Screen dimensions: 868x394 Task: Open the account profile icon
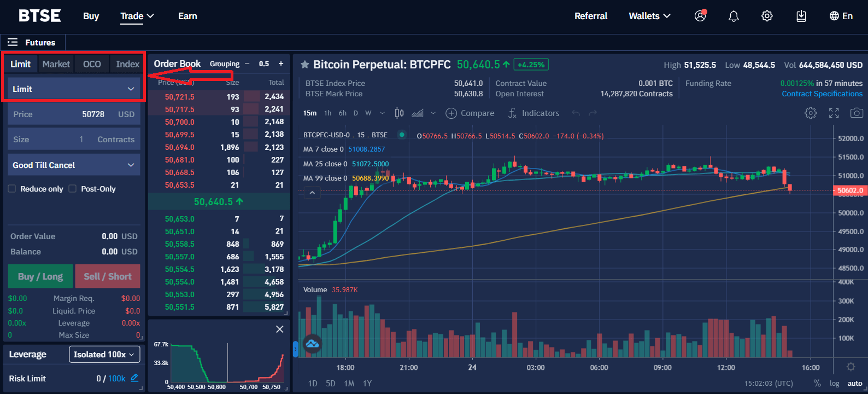coord(700,16)
